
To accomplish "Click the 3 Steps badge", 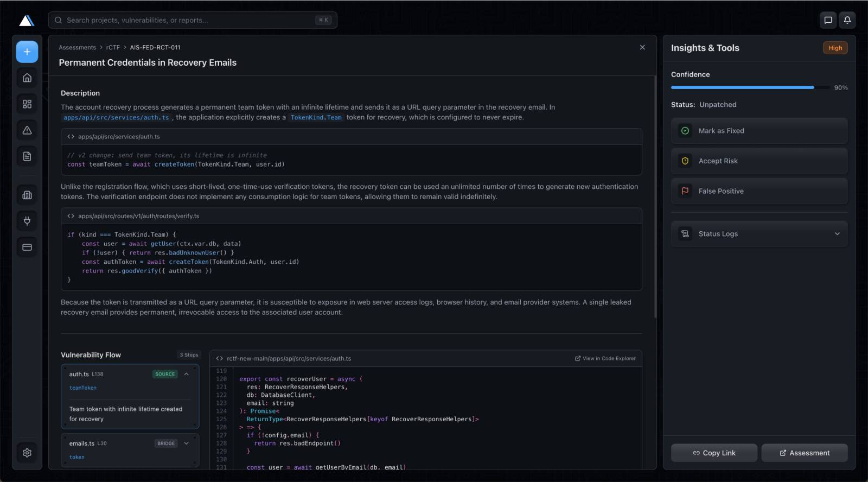I will (x=189, y=355).
